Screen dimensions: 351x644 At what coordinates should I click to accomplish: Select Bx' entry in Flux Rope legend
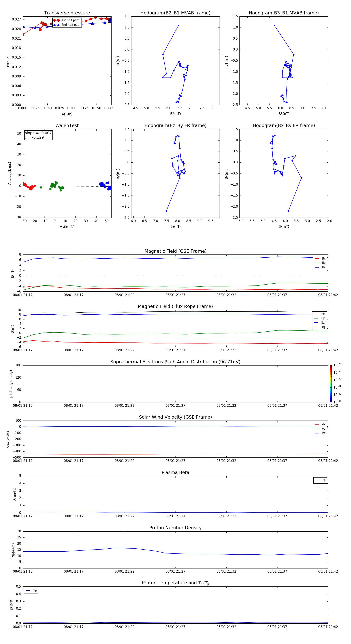320,314
